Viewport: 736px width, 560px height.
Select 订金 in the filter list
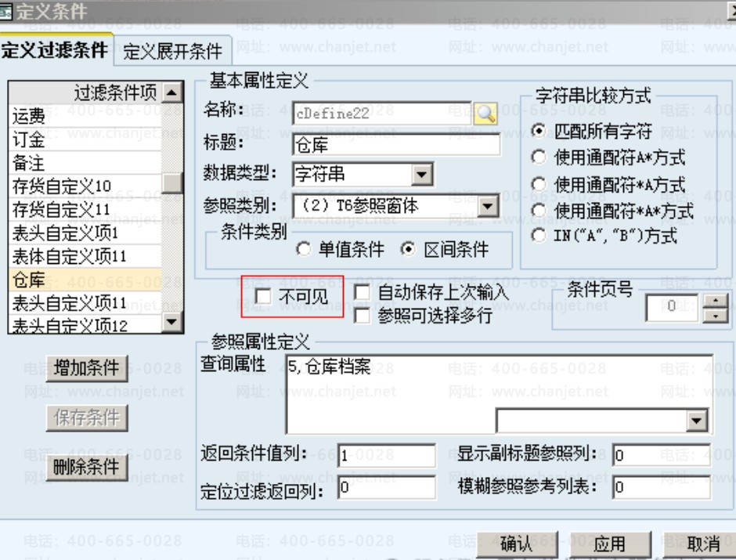point(85,139)
